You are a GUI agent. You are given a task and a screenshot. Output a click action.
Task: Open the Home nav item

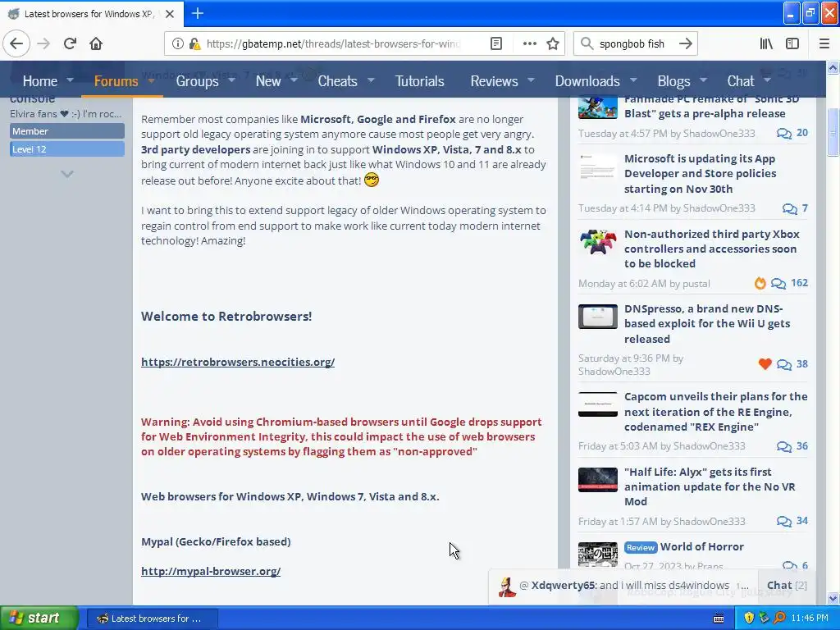coord(39,81)
